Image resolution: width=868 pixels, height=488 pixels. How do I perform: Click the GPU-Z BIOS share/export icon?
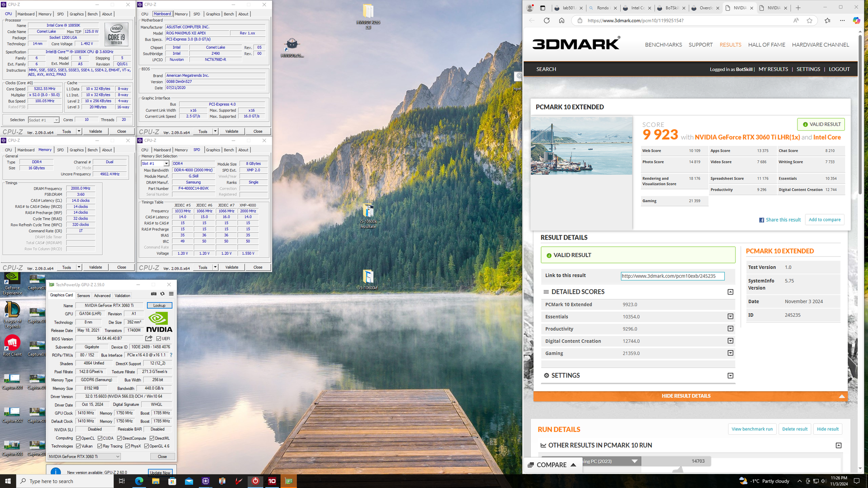149,338
